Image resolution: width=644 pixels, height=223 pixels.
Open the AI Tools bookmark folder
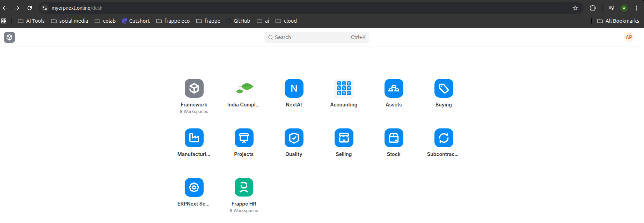(x=31, y=21)
